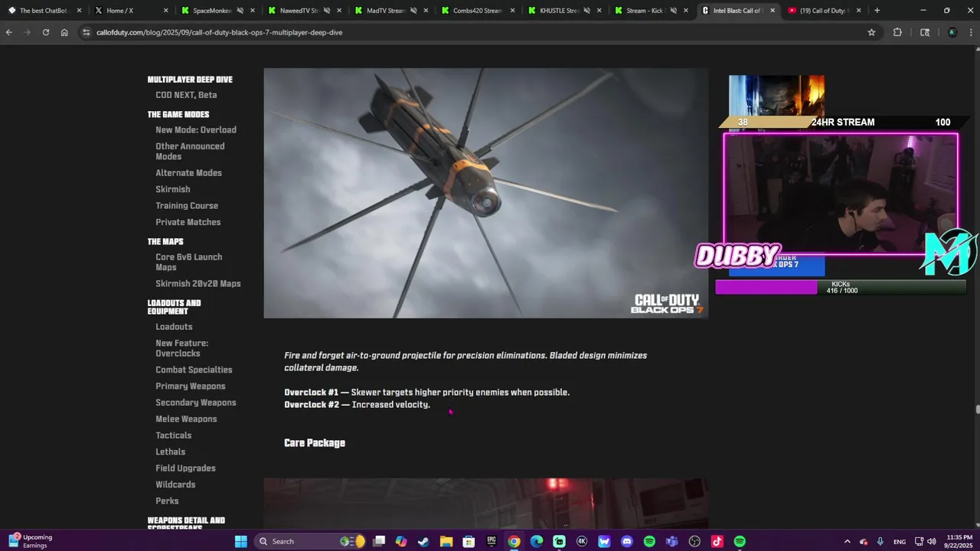Open OBS Studio from the taskbar
This screenshot has height=551, width=980.
[694, 541]
